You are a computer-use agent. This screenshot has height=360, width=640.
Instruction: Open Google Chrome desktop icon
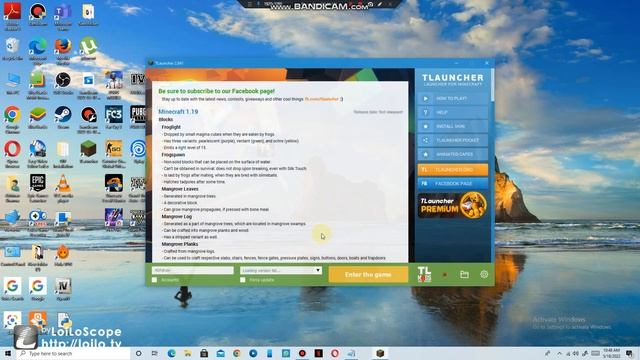(12, 118)
